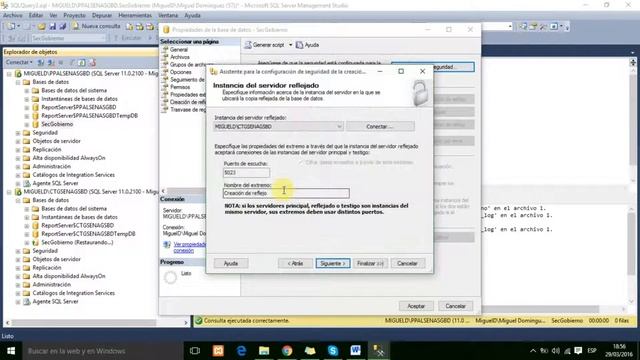Screen dimensions: 640x360
Task: Select the Opciones page in properties dialog
Action: (181, 72)
